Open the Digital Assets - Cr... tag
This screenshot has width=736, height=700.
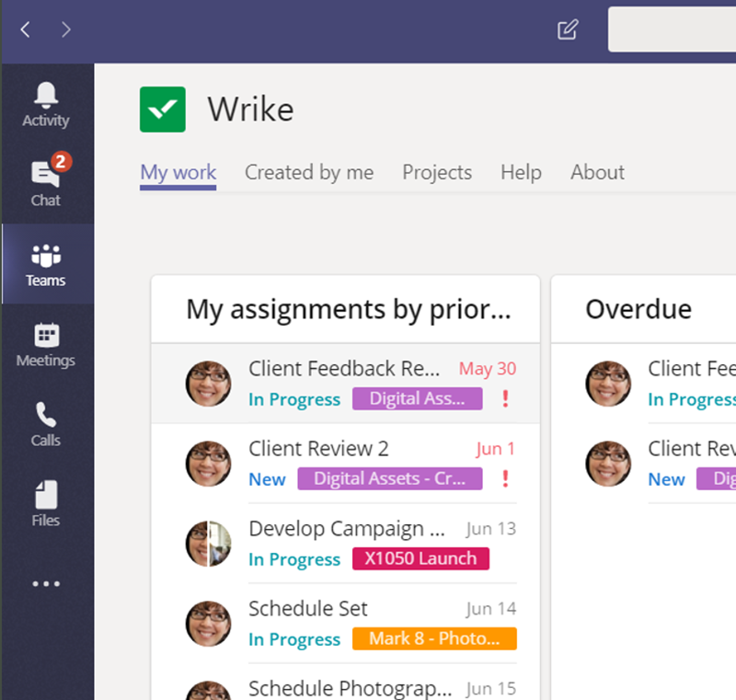[x=389, y=478]
